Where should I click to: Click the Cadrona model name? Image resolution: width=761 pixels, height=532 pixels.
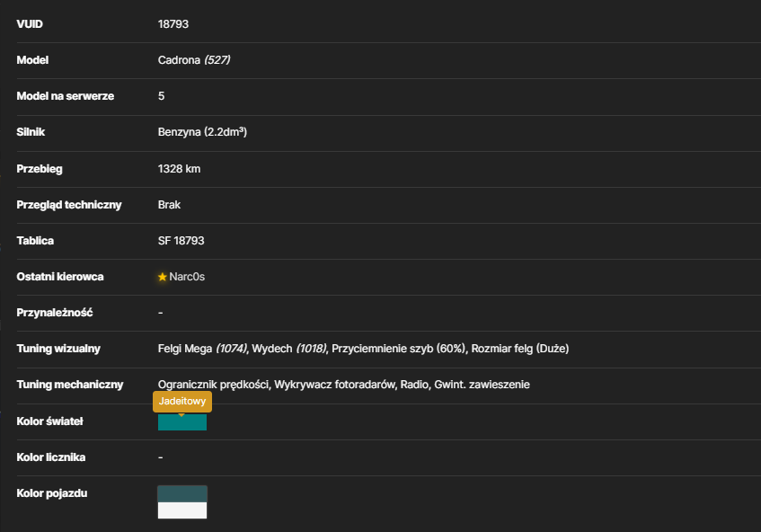point(179,60)
